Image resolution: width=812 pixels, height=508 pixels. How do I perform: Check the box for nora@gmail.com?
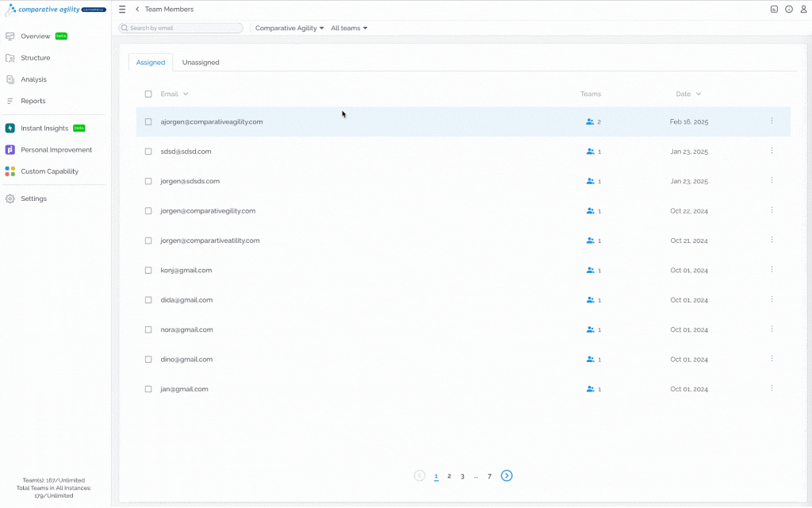point(148,329)
